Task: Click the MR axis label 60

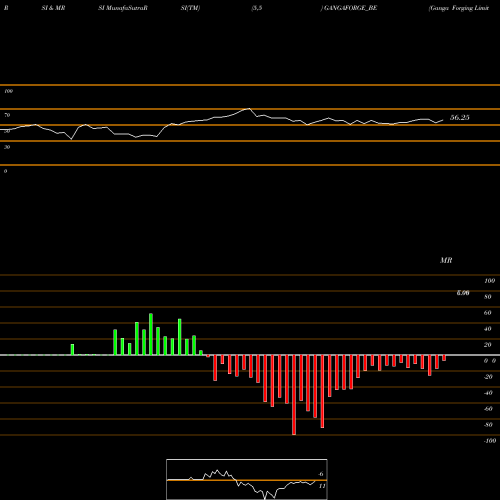Action: click(487, 313)
